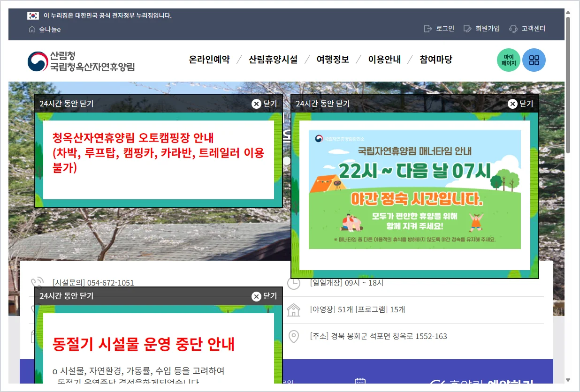Open the 이용안내 menu
This screenshot has width=580, height=392.
[384, 60]
